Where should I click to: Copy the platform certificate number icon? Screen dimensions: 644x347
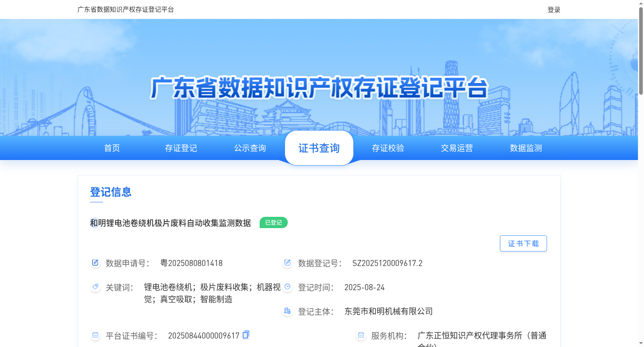(246, 335)
